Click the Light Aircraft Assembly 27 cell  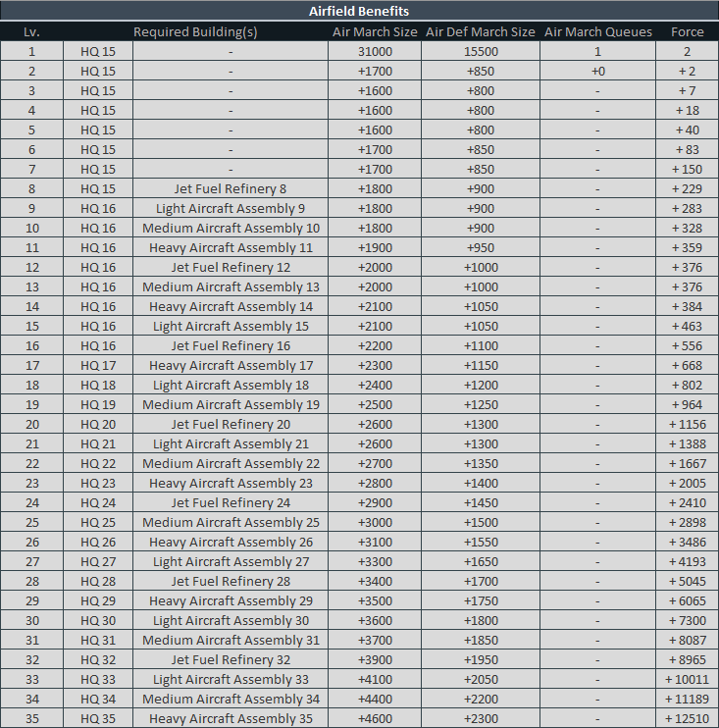pyautogui.click(x=231, y=561)
